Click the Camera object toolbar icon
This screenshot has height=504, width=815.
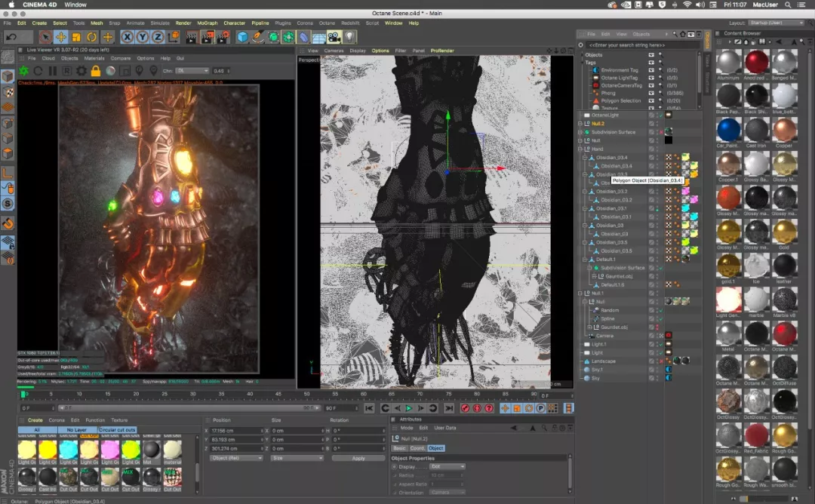[334, 37]
